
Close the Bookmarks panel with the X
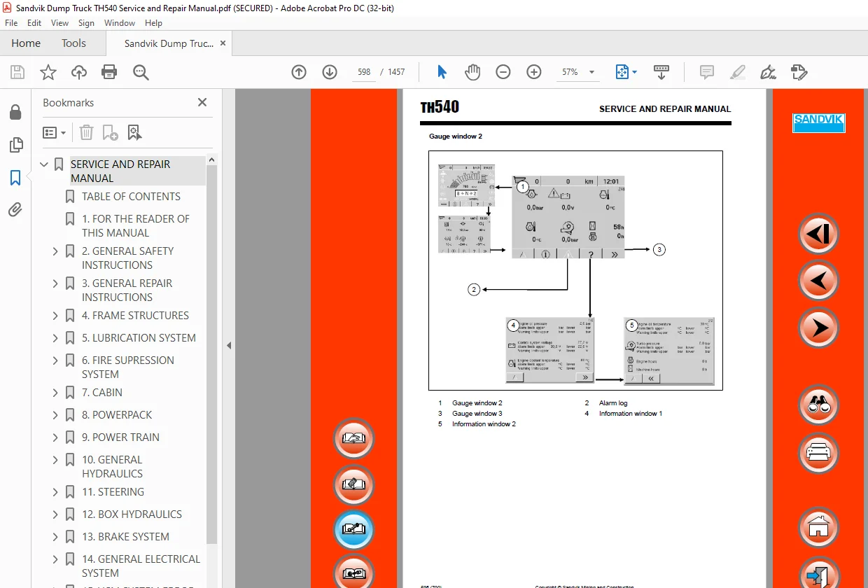point(202,102)
